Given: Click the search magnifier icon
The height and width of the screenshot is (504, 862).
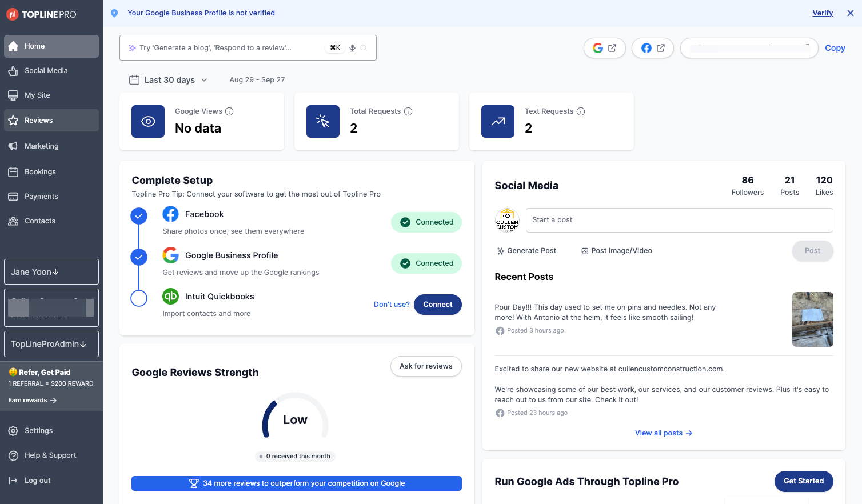Looking at the screenshot, I should pyautogui.click(x=364, y=48).
